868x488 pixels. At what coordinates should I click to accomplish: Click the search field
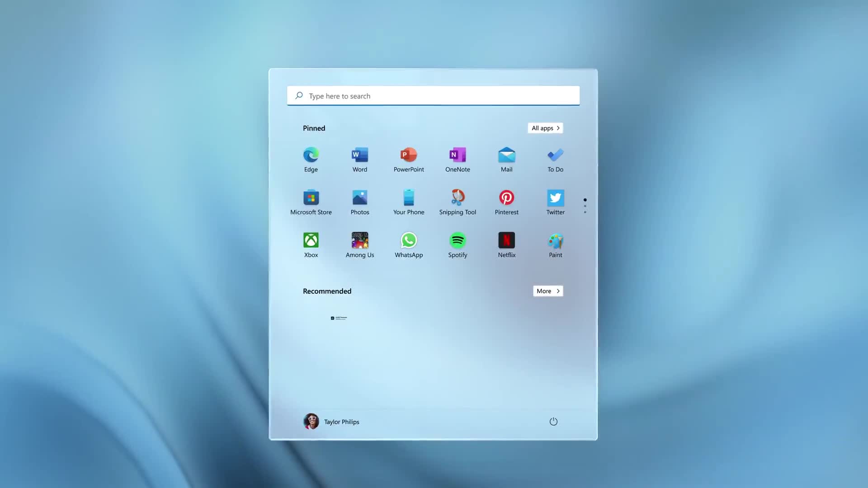[433, 95]
